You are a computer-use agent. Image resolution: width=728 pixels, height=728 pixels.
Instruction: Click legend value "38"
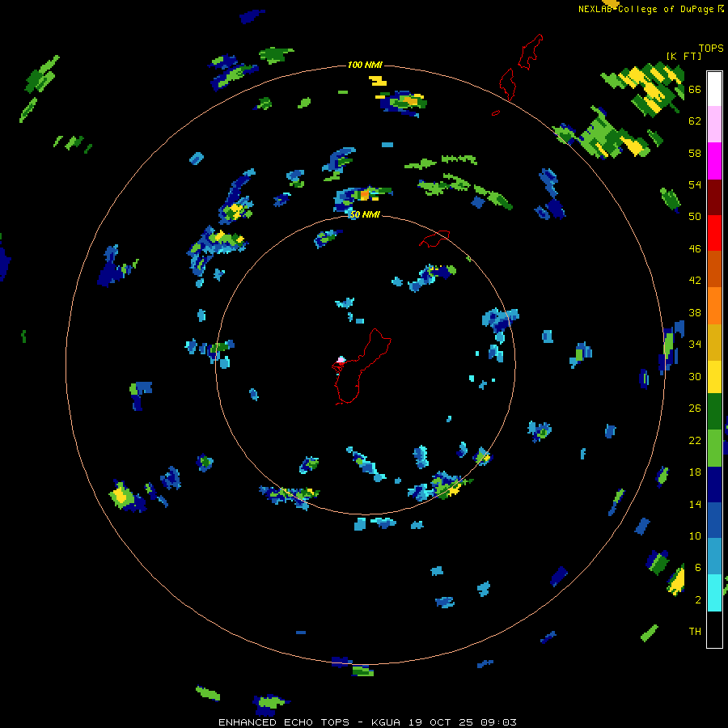coord(695,312)
